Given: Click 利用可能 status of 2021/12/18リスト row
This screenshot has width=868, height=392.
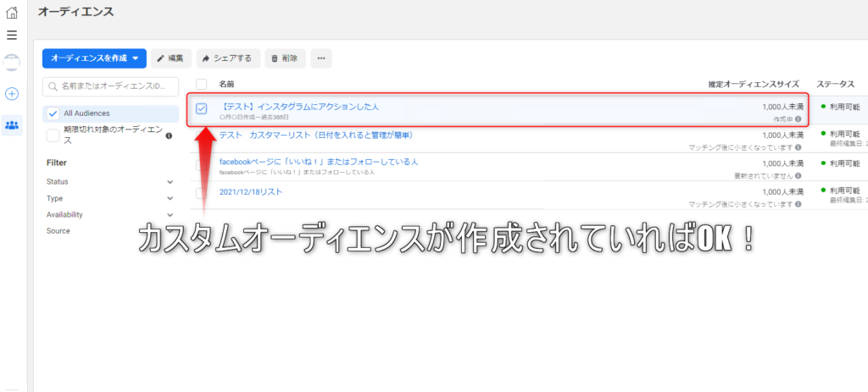Looking at the screenshot, I should 845,190.
